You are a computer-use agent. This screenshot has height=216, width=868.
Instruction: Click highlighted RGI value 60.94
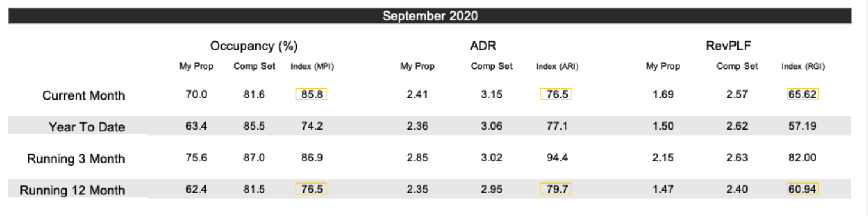tap(803, 189)
